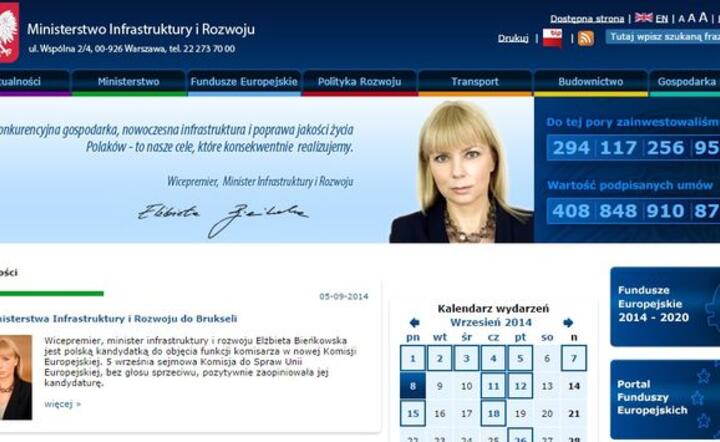Click the Drukuj print link
This screenshot has height=442, width=720.
(513, 38)
